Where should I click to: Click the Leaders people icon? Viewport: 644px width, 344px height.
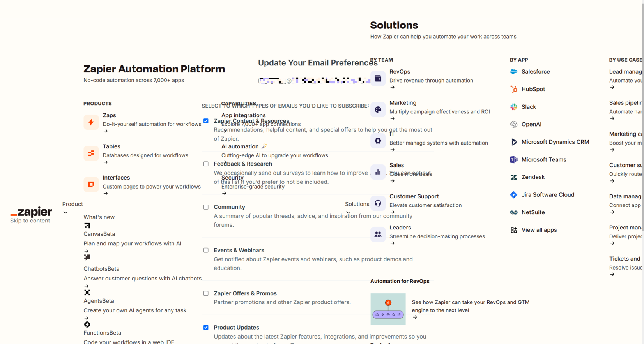click(378, 234)
